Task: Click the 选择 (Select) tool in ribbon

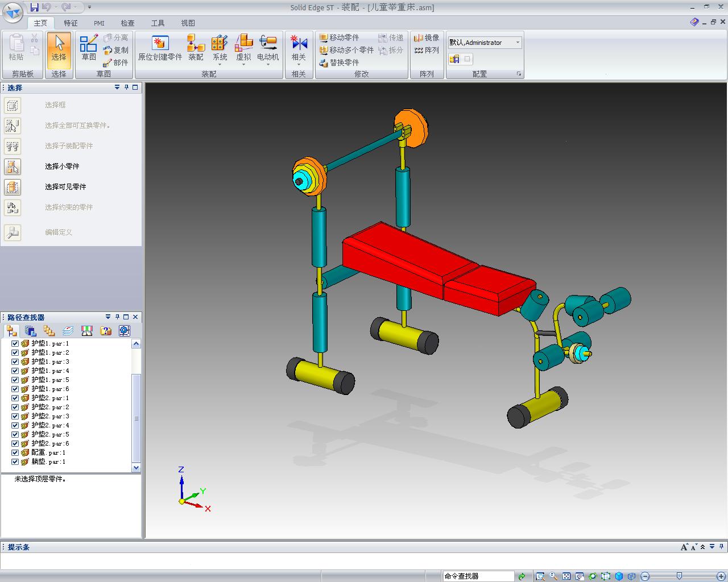Action: click(59, 49)
